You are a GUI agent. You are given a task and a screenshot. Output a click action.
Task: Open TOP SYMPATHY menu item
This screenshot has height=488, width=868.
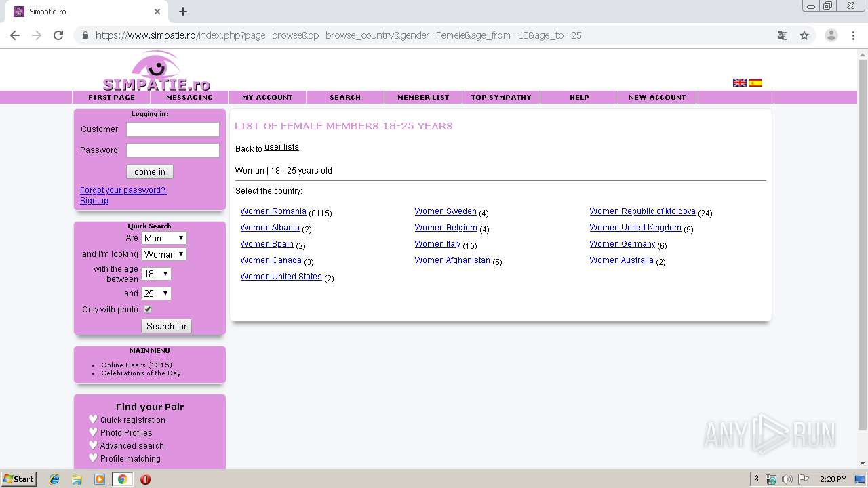(x=501, y=98)
